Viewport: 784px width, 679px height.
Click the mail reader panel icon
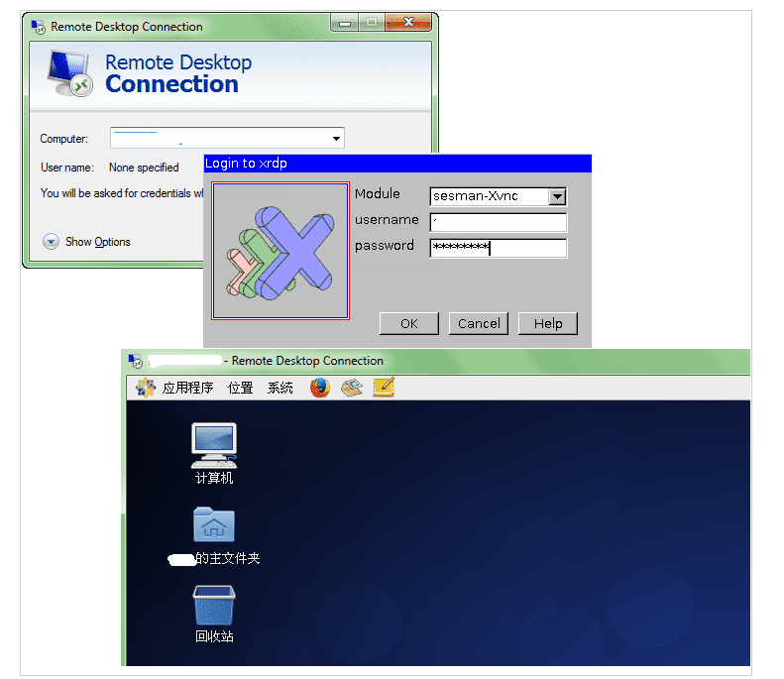(351, 388)
